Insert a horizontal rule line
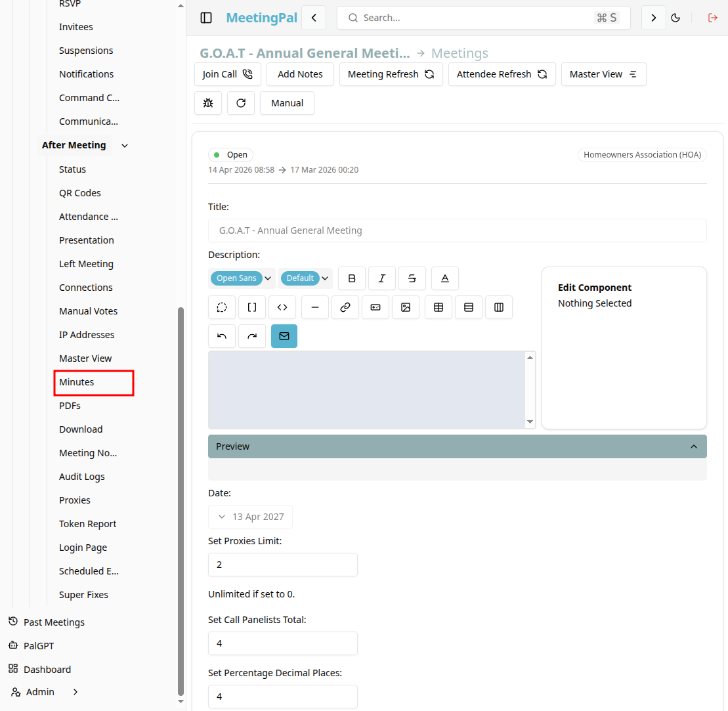Screen dimensions: 728x711 point(315,307)
